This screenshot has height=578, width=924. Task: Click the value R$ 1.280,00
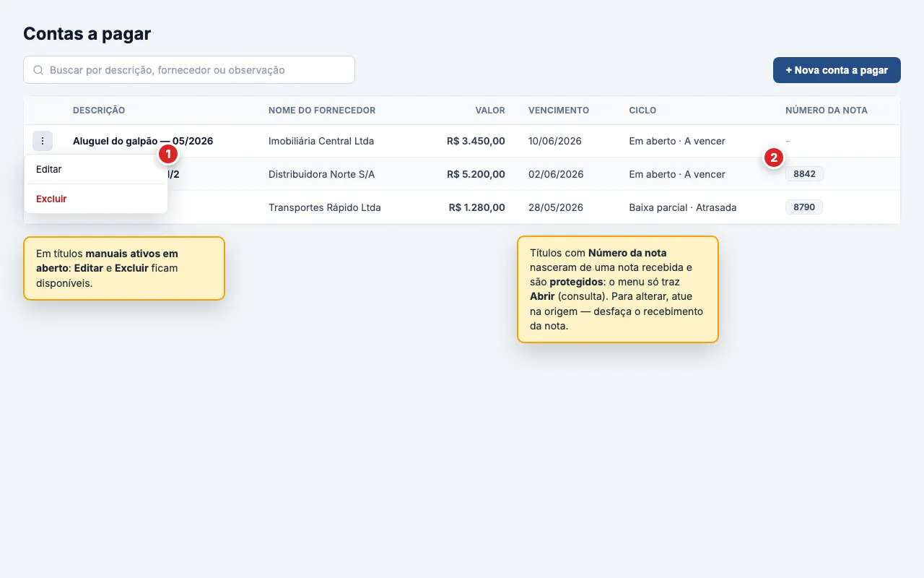[477, 207]
